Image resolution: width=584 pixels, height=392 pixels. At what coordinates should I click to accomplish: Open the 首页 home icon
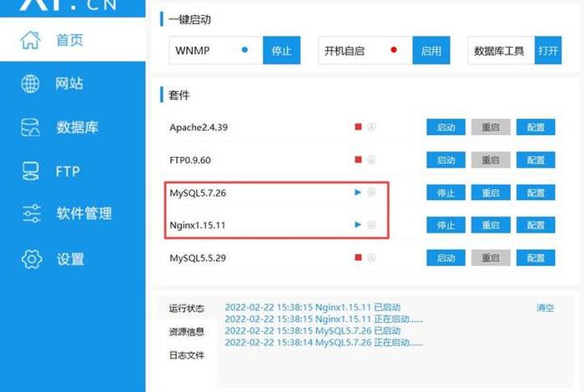click(x=31, y=40)
